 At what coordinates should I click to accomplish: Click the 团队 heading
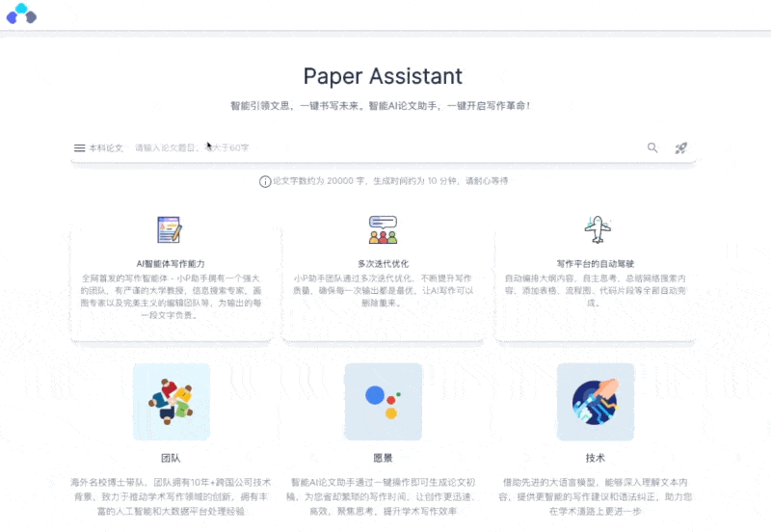171,458
